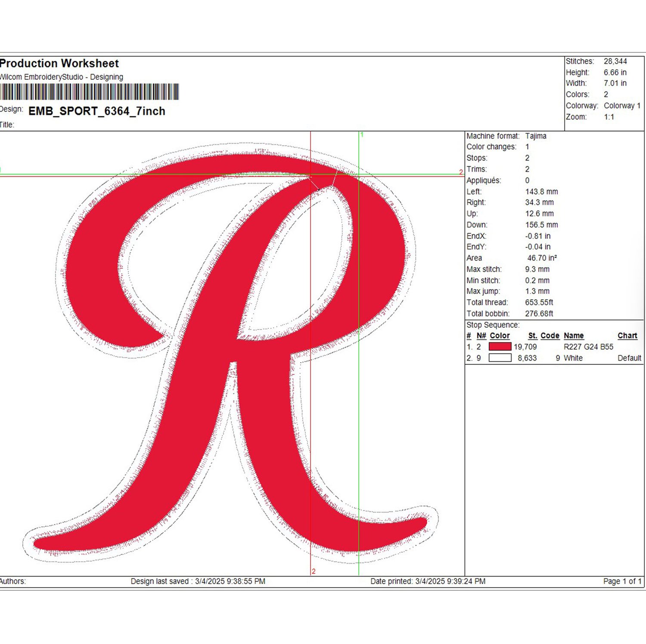The image size is (646, 644).
Task: Select the design name "EMB_SPORT_6364_7inch"
Action: pyautogui.click(x=97, y=111)
